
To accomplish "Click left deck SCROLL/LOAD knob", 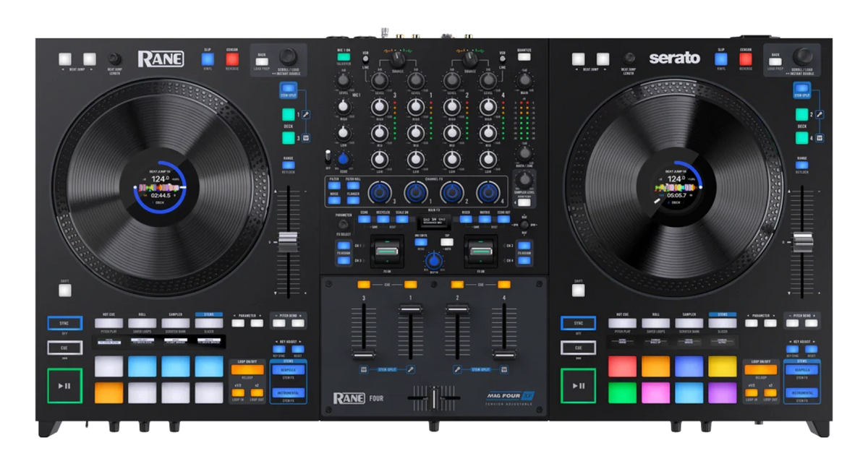I will pos(289,56).
